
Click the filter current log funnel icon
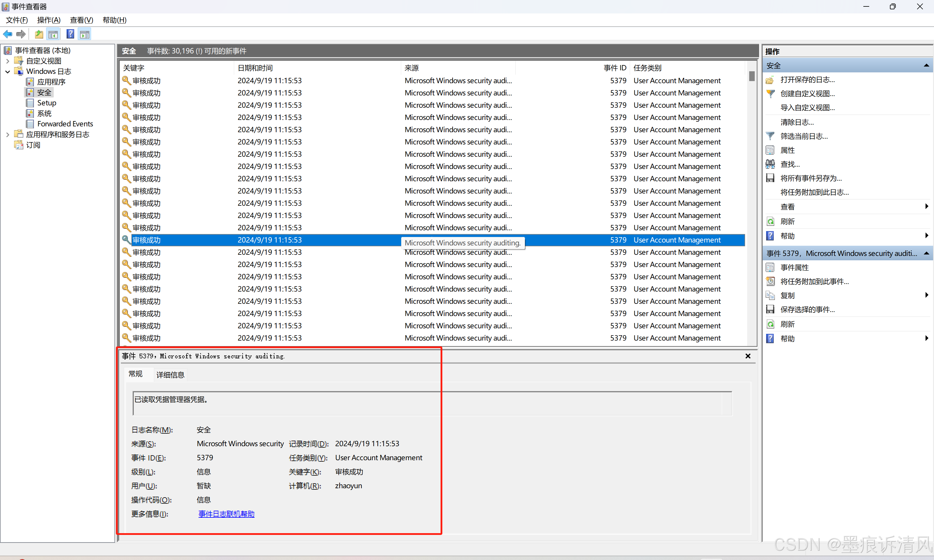pos(770,136)
